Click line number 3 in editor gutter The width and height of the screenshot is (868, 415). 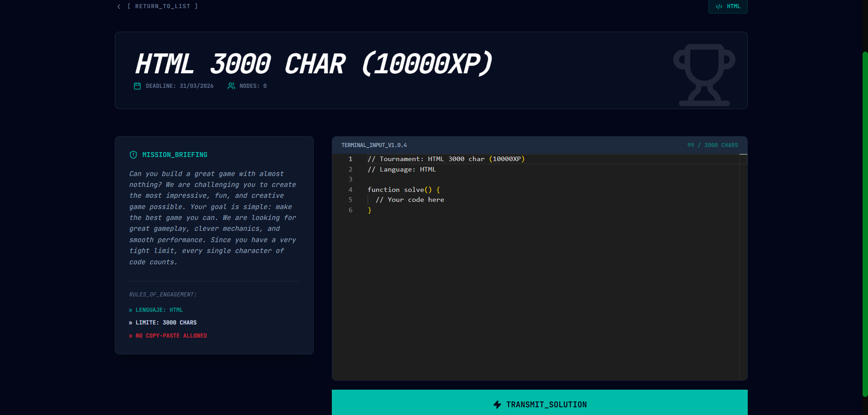click(350, 179)
